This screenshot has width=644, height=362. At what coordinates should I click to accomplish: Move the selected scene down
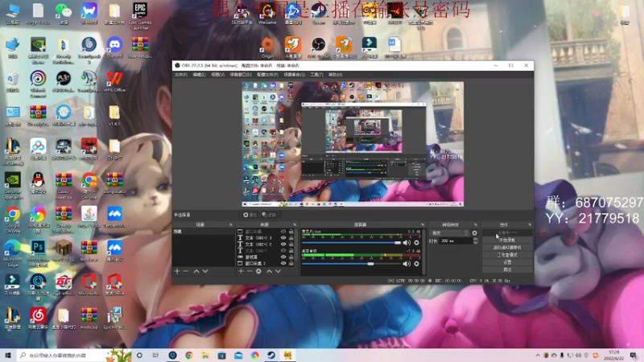(205, 271)
